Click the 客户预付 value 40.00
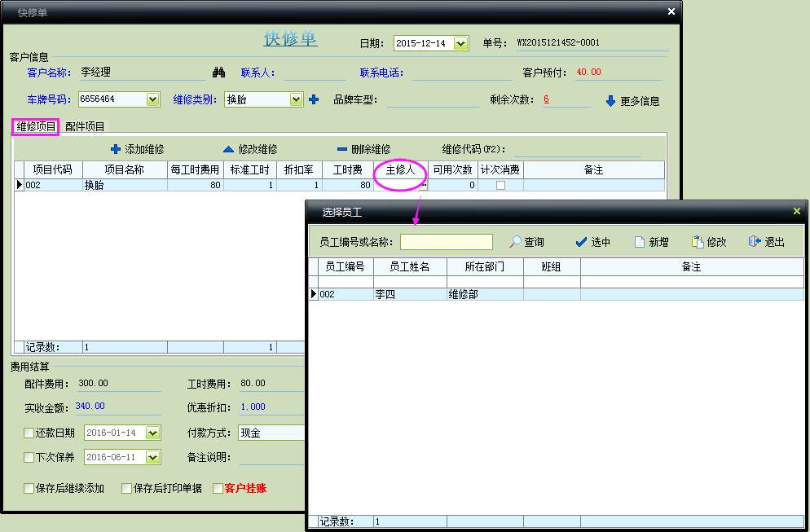 588,72
